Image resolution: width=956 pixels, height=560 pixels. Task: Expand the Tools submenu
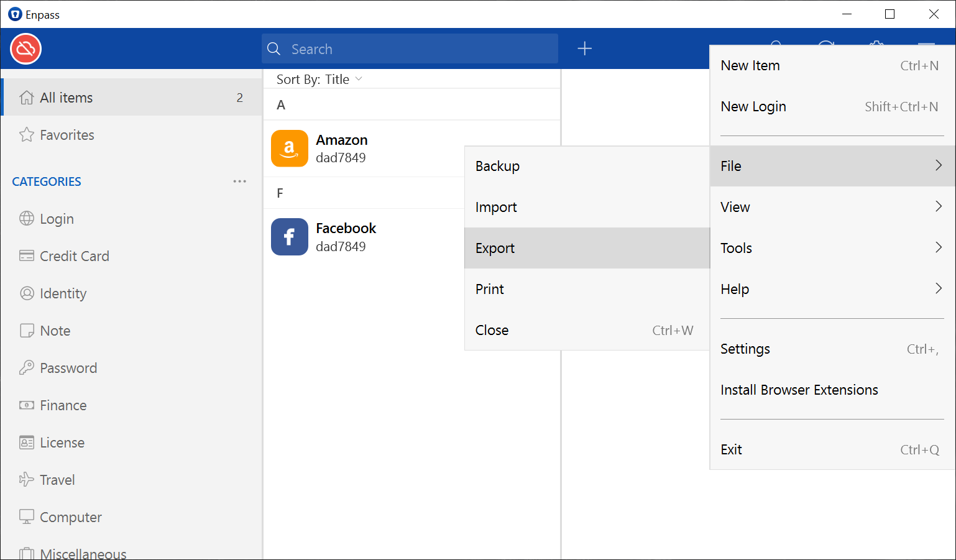(832, 248)
